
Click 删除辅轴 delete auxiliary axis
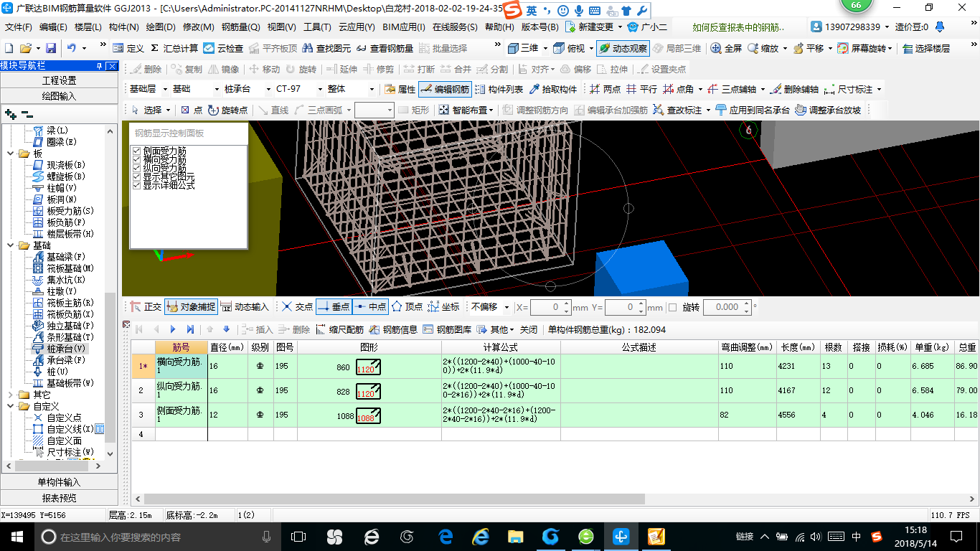[x=794, y=89]
